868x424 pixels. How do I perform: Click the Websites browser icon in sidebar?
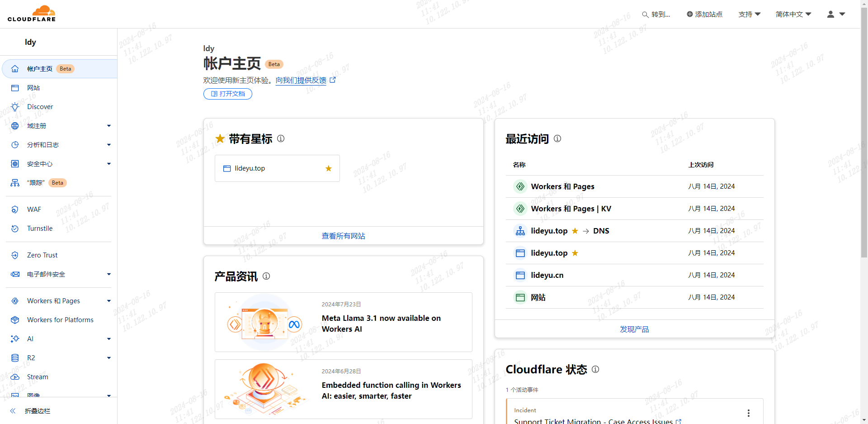[x=15, y=88]
